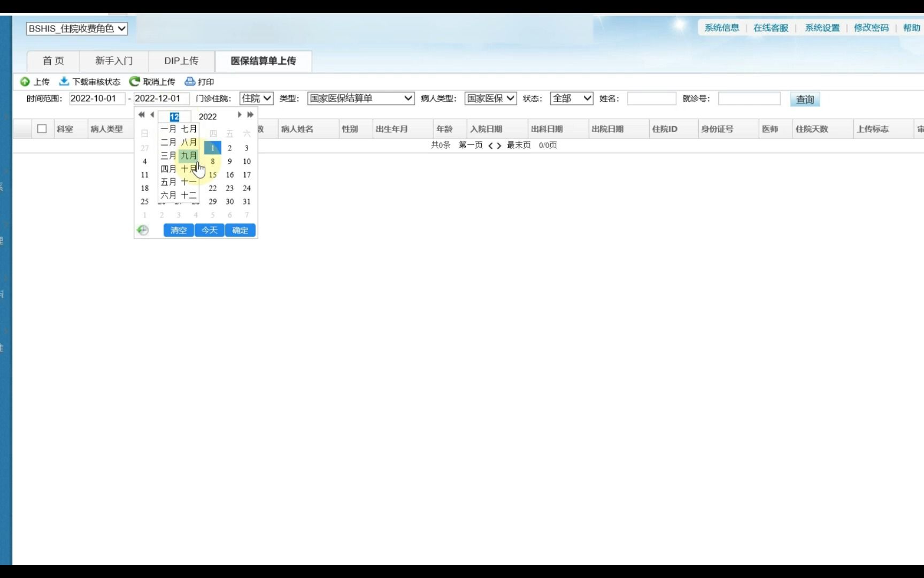
Task: Click the 姓名 input field
Action: coord(651,98)
